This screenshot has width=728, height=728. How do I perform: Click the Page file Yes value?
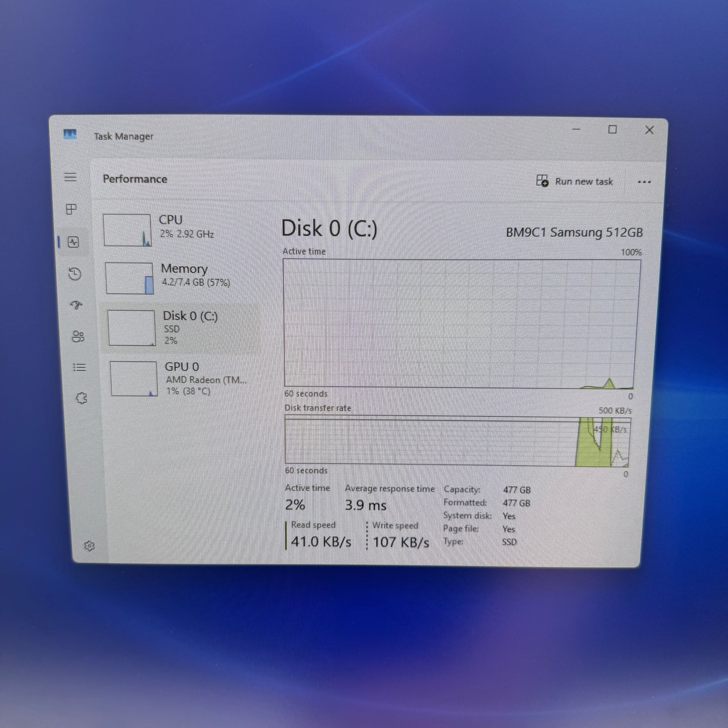(508, 529)
